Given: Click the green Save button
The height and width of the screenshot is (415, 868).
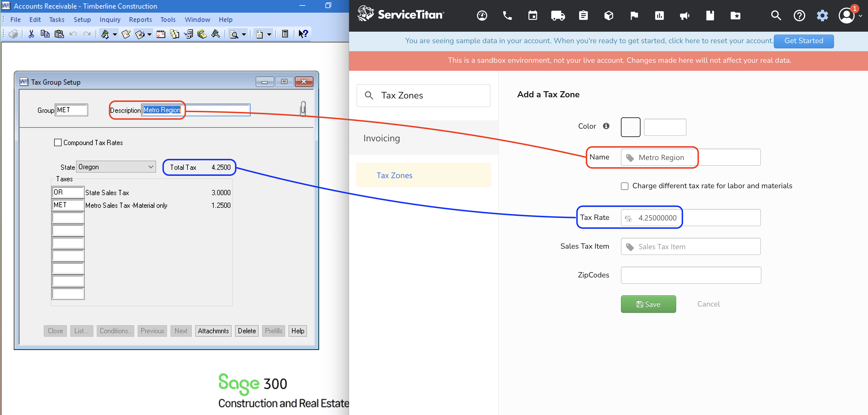Looking at the screenshot, I should coord(648,304).
